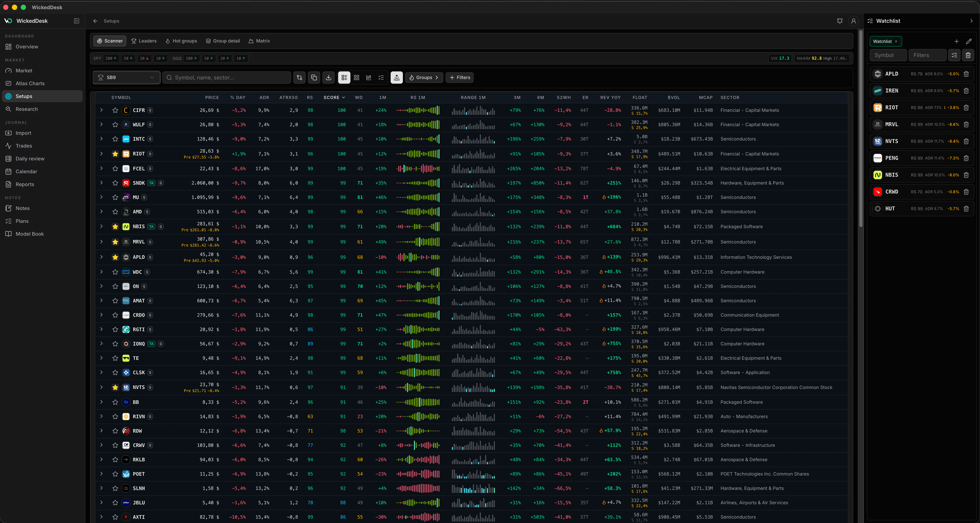
Task: Edit watchlist using the pencil icon
Action: (x=969, y=42)
